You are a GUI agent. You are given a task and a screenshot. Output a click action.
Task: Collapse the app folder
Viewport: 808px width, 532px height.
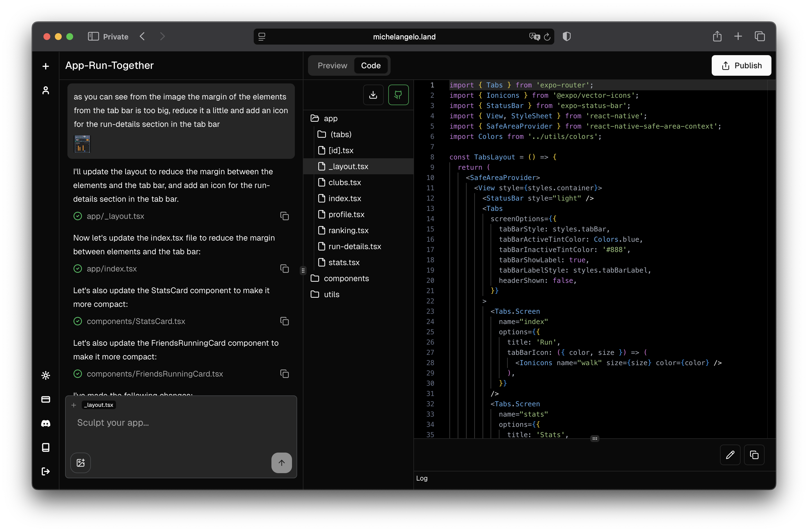tap(330, 118)
